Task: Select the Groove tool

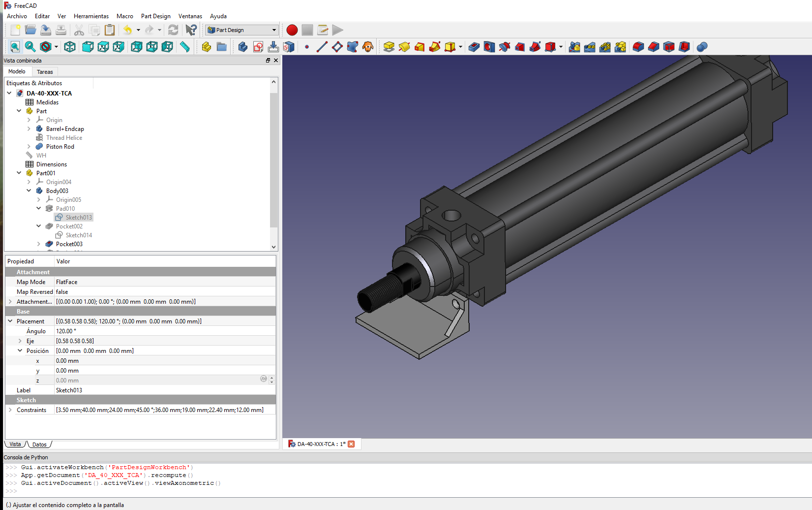Action: 505,47
